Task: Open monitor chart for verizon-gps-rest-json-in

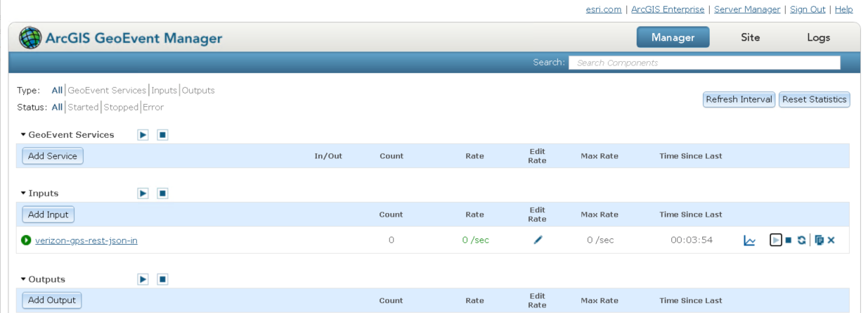Action: point(750,241)
